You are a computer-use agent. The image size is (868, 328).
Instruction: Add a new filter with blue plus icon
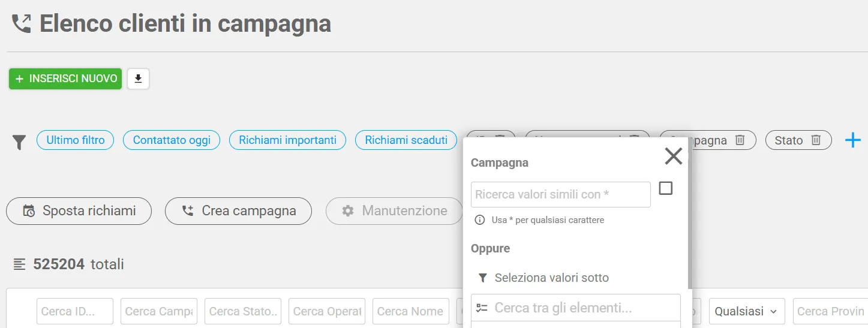click(x=853, y=140)
